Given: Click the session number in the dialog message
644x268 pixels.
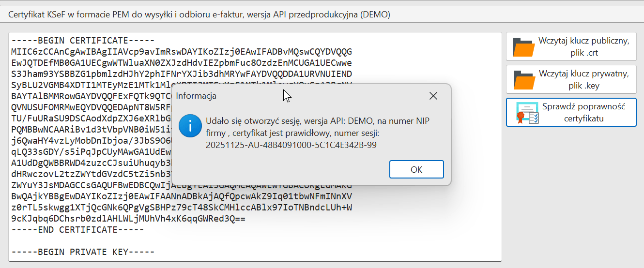Looking at the screenshot, I should [x=291, y=145].
